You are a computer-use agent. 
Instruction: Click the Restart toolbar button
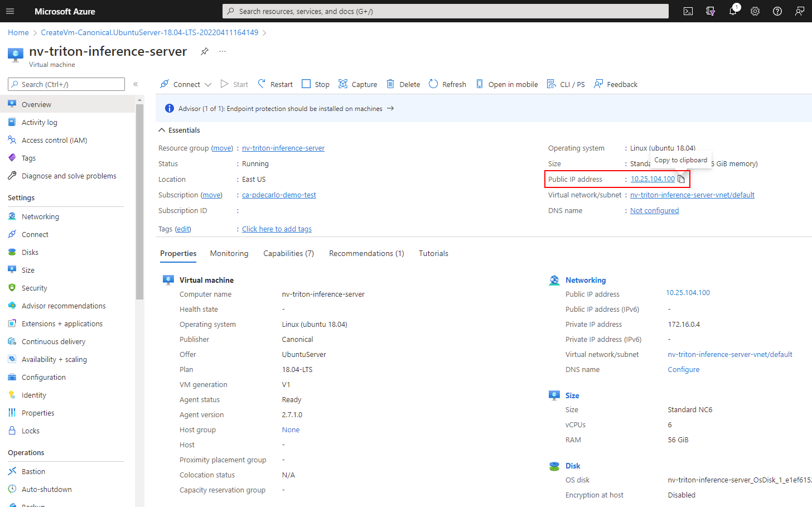[x=275, y=84]
